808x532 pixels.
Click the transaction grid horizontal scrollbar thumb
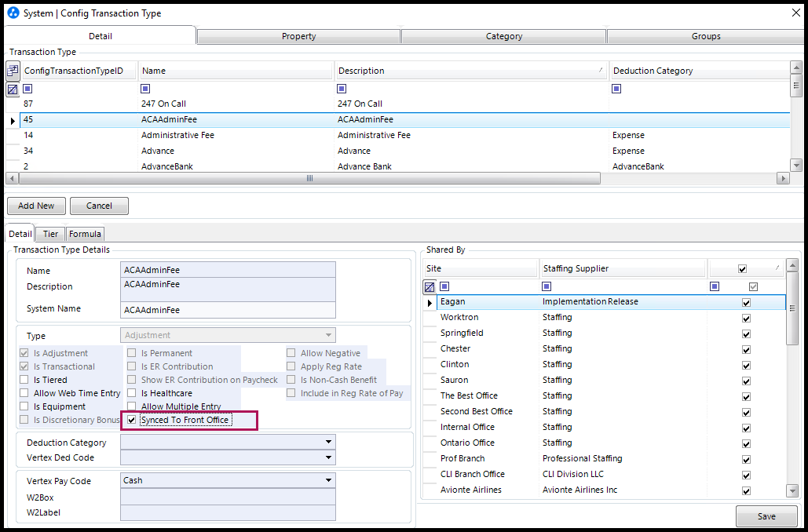tap(309, 178)
